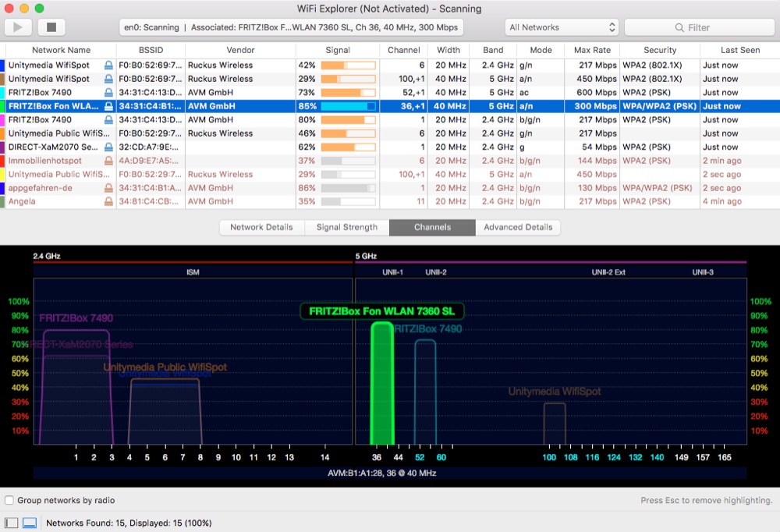Click the lock icon on Angela row
Image resolution: width=780 pixels, height=532 pixels.
pyautogui.click(x=108, y=201)
